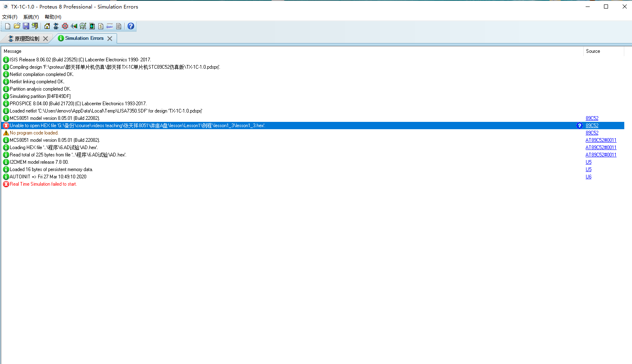The width and height of the screenshot is (632, 364).
Task: Select the 'No program code loaded.' warning text
Action: pyautogui.click(x=34, y=133)
